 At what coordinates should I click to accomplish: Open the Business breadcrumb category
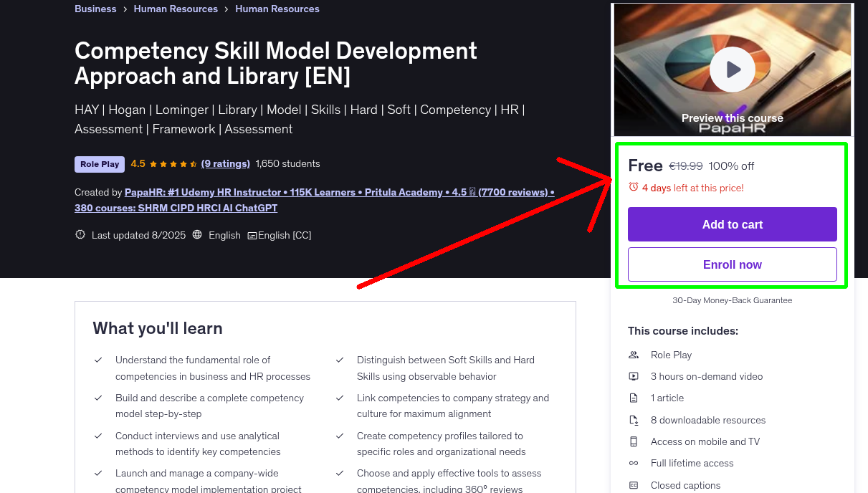(x=95, y=9)
